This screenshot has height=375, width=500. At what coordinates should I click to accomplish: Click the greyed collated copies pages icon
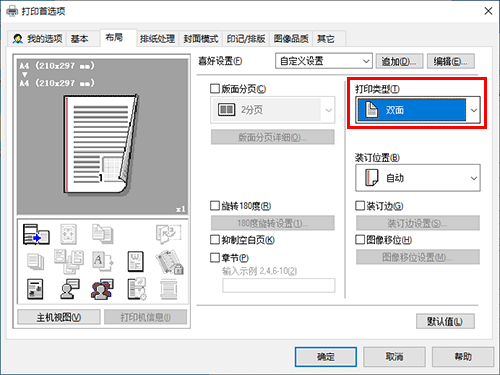click(103, 234)
